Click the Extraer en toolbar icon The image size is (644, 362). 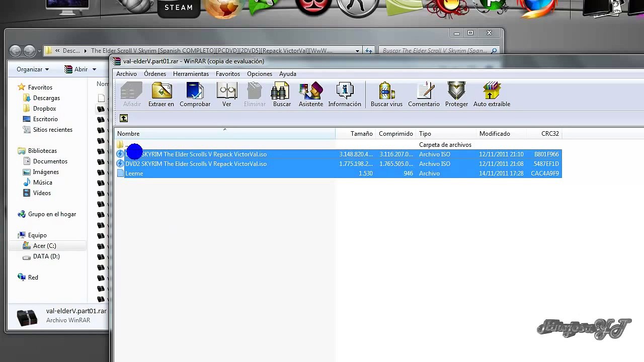coord(162,95)
